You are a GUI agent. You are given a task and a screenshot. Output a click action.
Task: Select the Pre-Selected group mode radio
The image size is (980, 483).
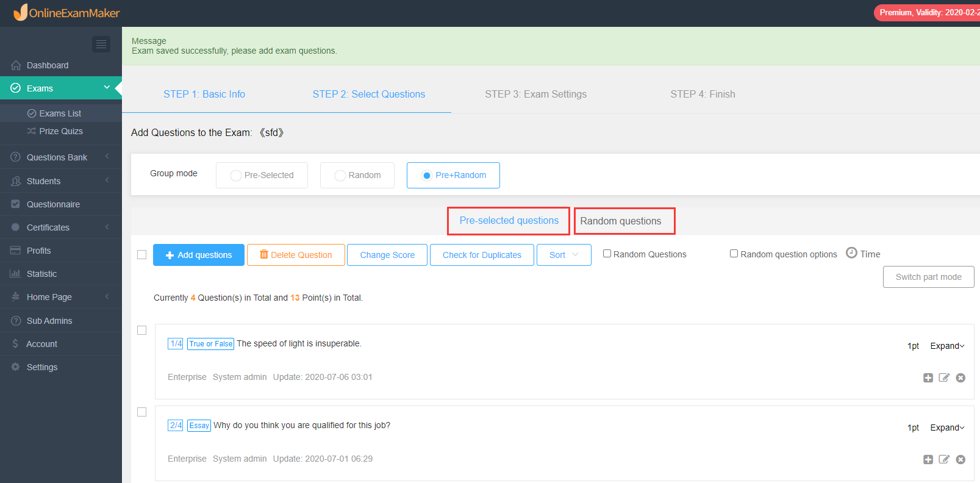click(235, 176)
